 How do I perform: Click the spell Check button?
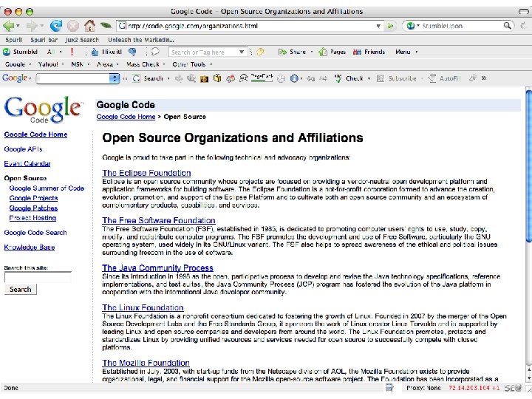point(349,78)
